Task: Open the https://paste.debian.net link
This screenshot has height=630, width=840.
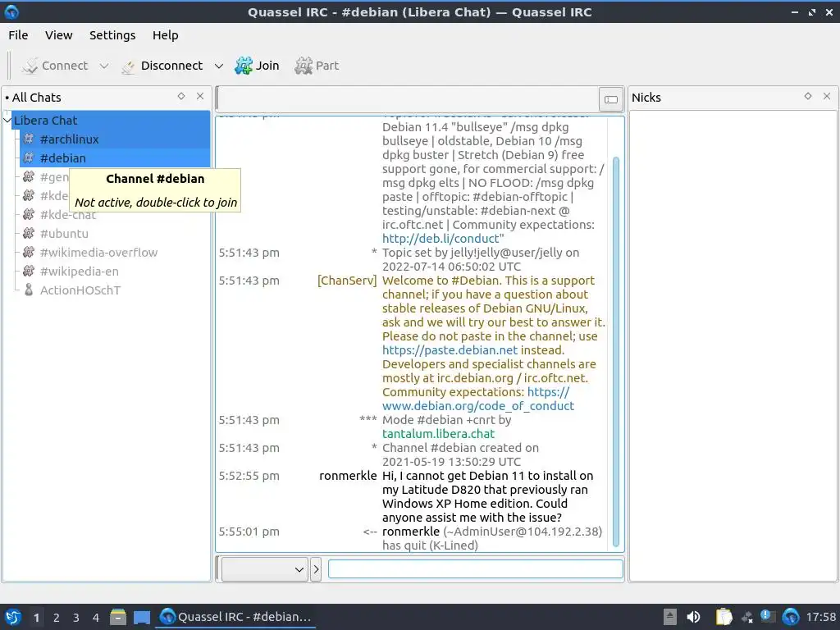Action: point(450,350)
